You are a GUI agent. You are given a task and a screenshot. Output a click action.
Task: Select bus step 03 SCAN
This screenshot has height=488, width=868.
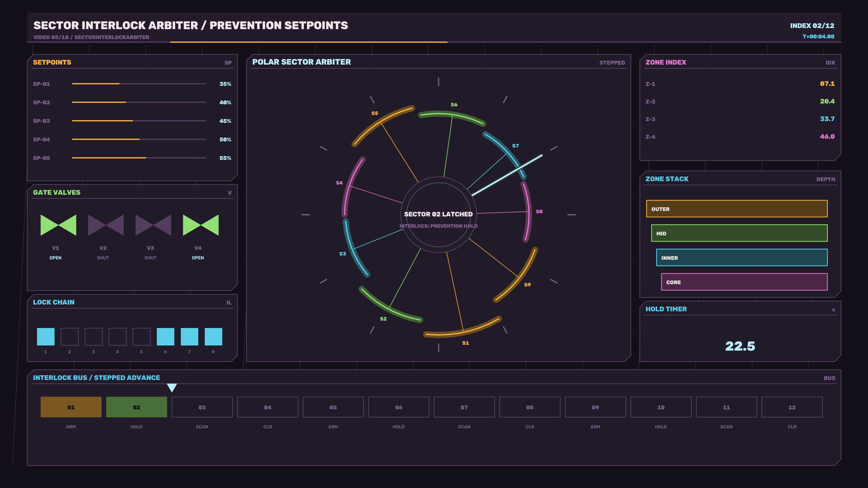(202, 407)
